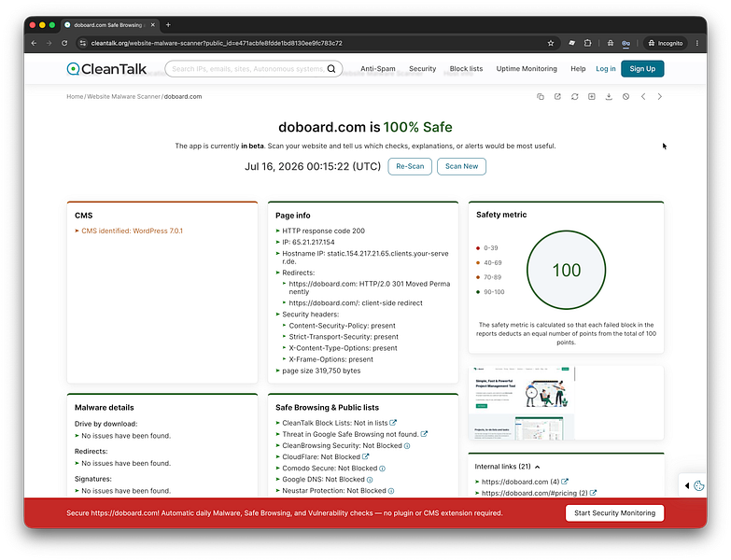Click the Scan New button
This screenshot has height=560, width=731.
(x=461, y=166)
